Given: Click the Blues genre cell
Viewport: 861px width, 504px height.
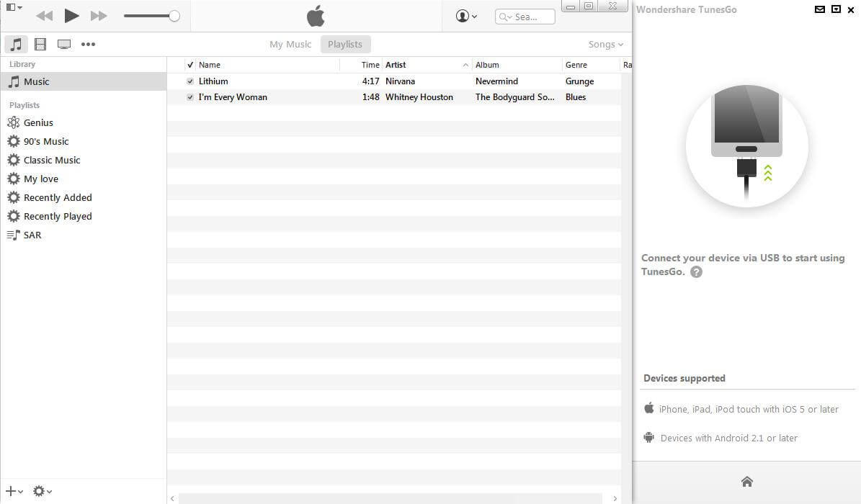Looking at the screenshot, I should coord(576,97).
